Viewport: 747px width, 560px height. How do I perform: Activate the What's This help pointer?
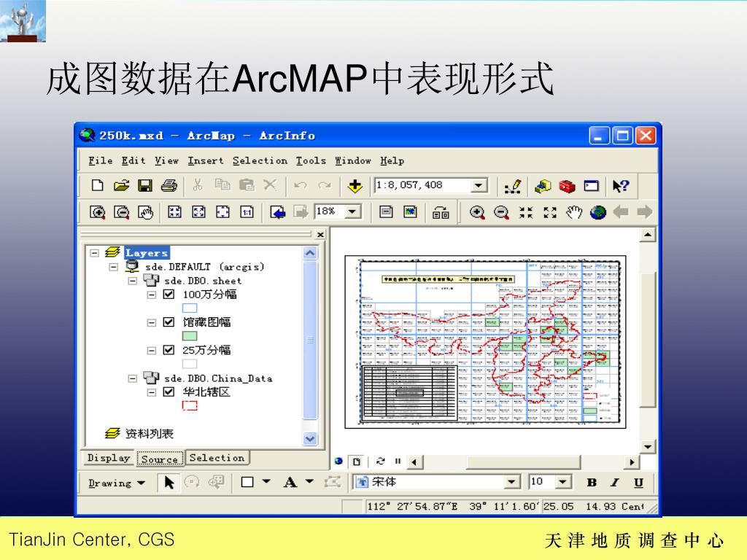click(x=621, y=186)
